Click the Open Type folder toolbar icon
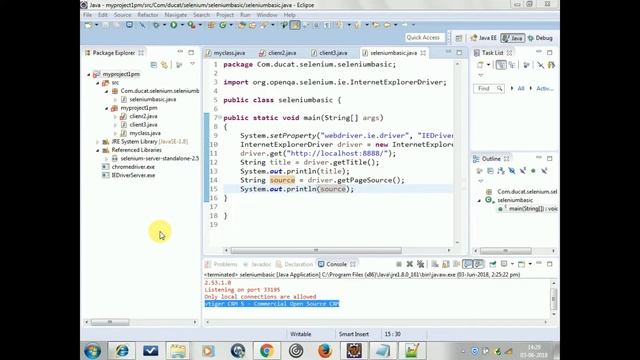640x360 pixels. (x=242, y=25)
